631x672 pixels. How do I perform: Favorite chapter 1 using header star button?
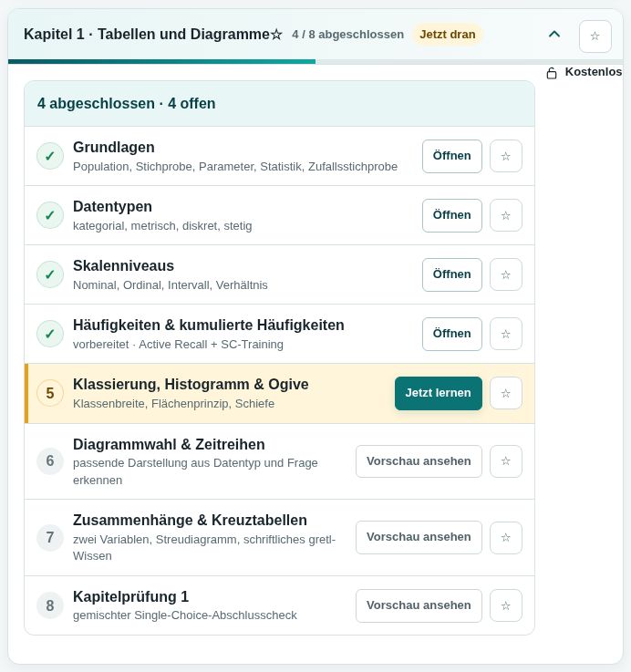pos(595,36)
